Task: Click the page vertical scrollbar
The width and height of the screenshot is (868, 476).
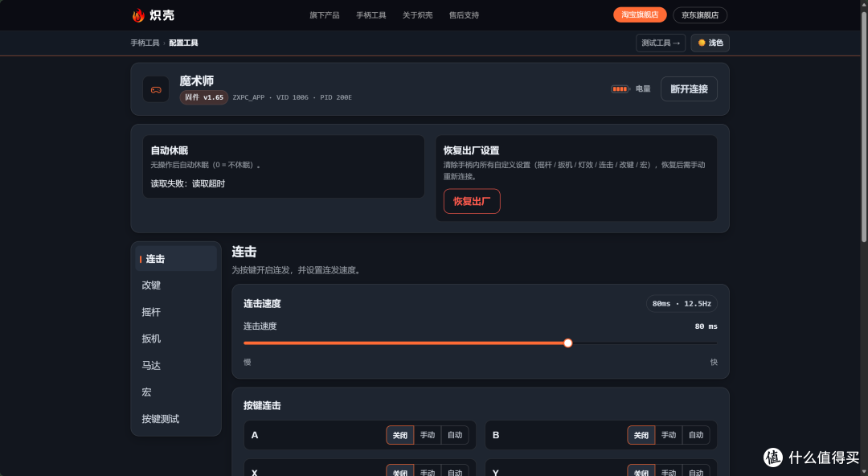Action: point(863,126)
